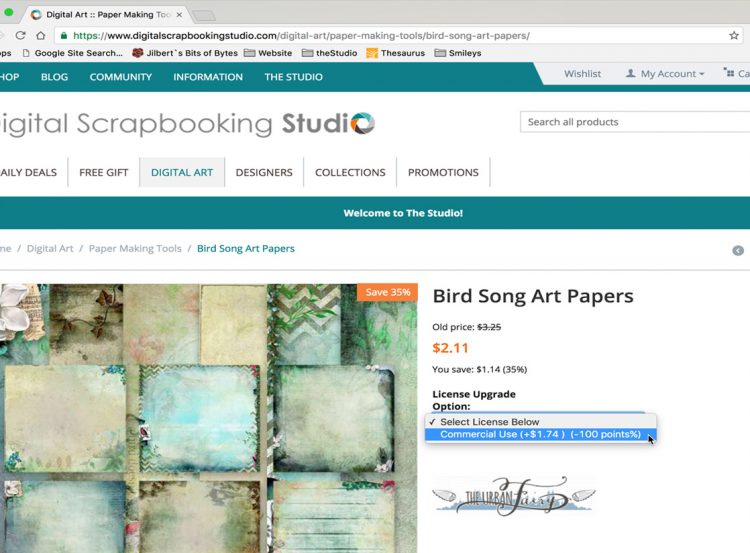Go to the Wishlist

[582, 74]
